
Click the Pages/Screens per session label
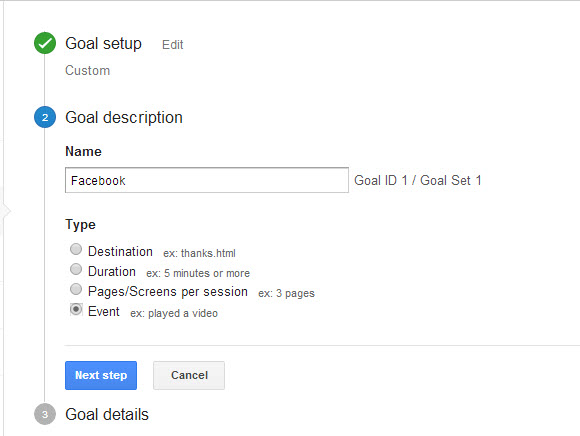coord(168,291)
